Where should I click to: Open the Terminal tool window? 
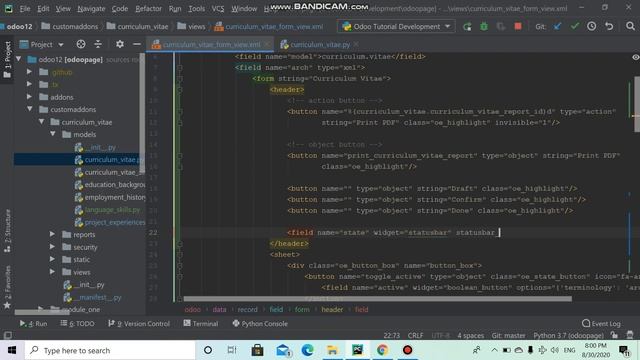pos(201,324)
